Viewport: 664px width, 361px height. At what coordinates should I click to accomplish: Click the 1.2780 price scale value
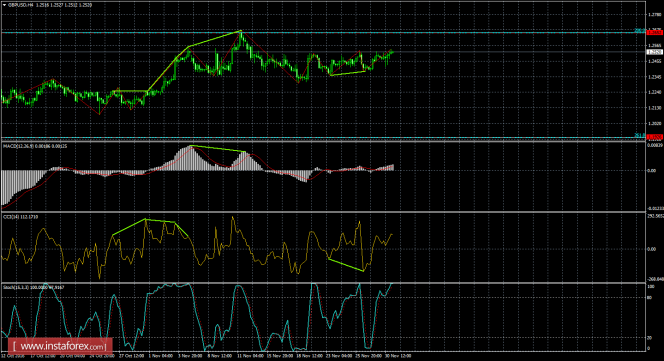[655, 14]
